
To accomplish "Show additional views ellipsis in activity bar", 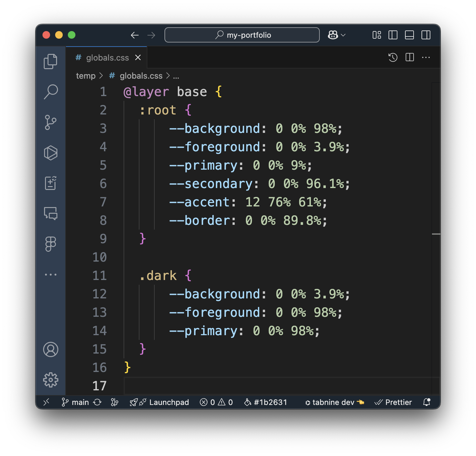I will click(x=50, y=275).
